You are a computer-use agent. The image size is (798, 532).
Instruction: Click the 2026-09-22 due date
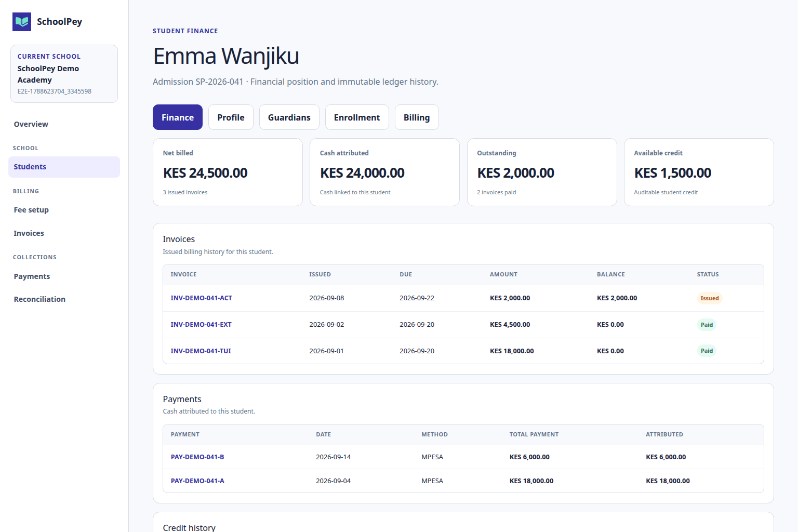417,298
